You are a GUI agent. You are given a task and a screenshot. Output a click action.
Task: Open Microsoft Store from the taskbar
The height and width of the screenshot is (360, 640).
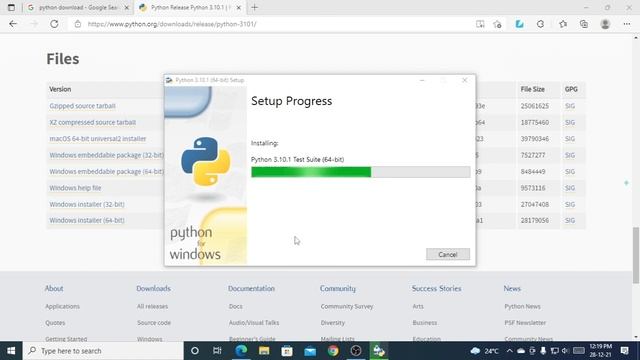287,351
